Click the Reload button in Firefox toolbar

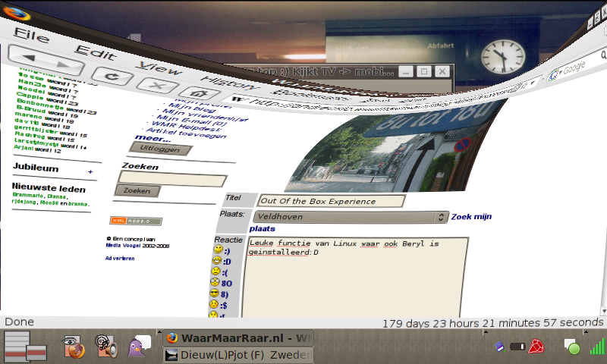click(112, 75)
